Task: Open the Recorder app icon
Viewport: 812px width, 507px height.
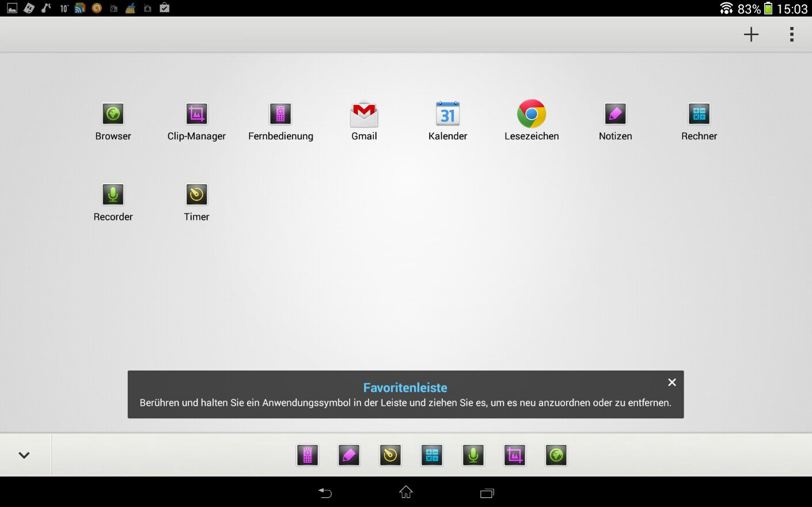Action: (x=113, y=195)
